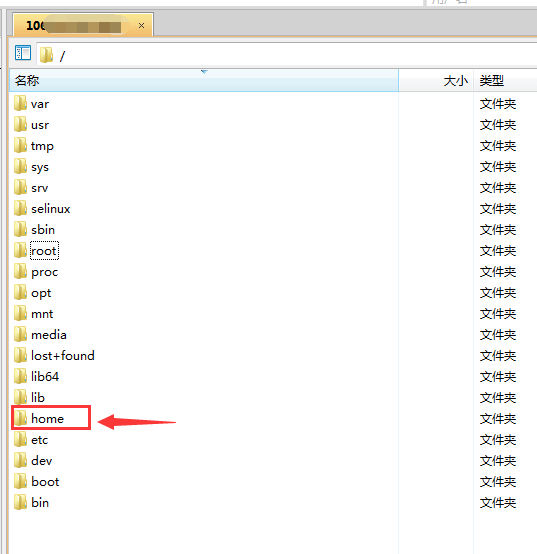
Task: Close the blurred session tab
Action: [x=141, y=25]
